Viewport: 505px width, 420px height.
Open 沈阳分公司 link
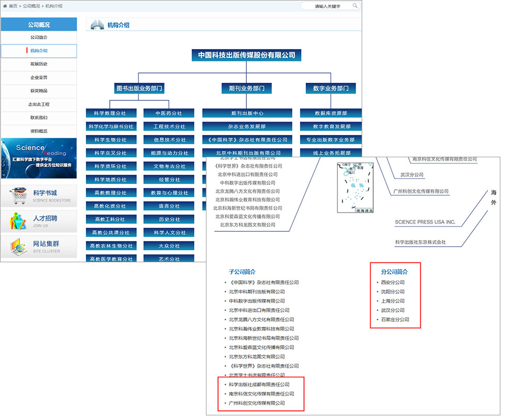[x=393, y=292]
